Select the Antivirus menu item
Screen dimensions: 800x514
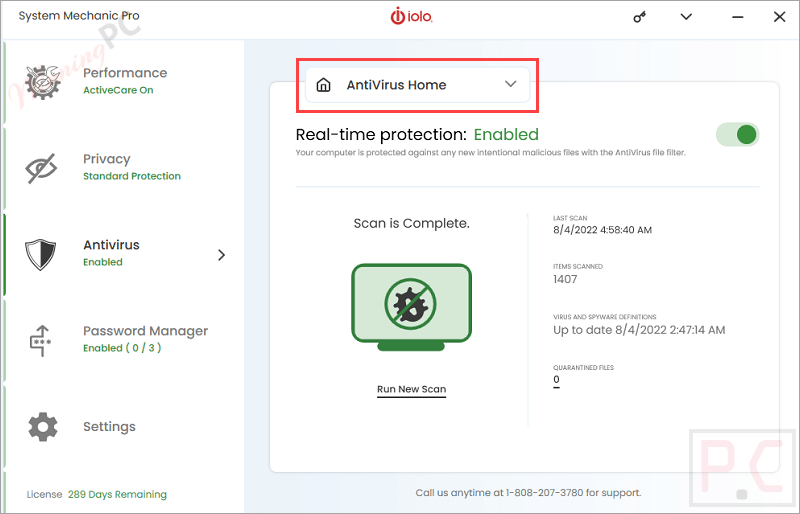124,254
